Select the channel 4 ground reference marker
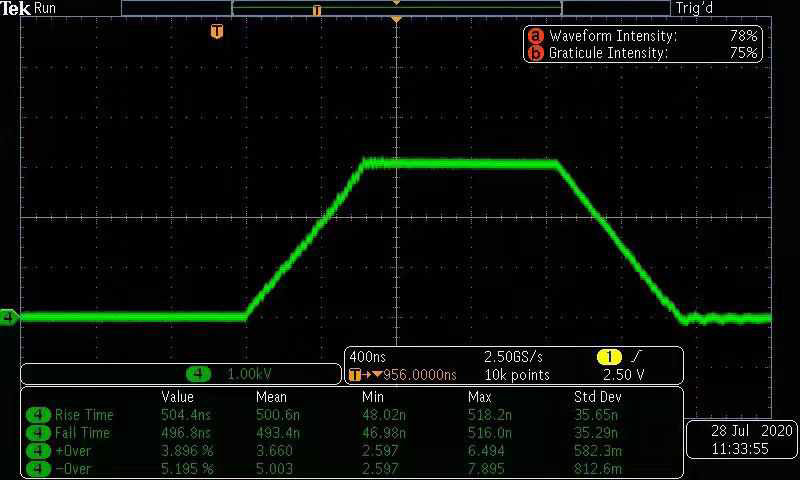 (9, 317)
